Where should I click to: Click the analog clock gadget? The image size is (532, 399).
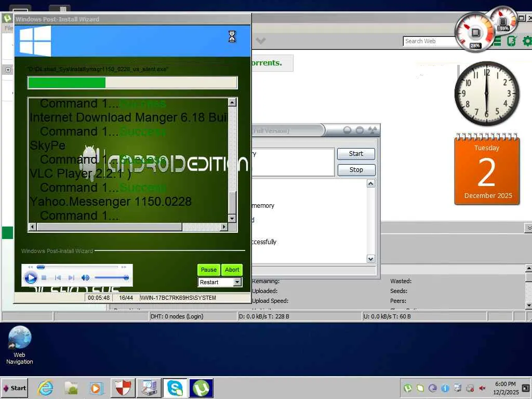pyautogui.click(x=486, y=94)
